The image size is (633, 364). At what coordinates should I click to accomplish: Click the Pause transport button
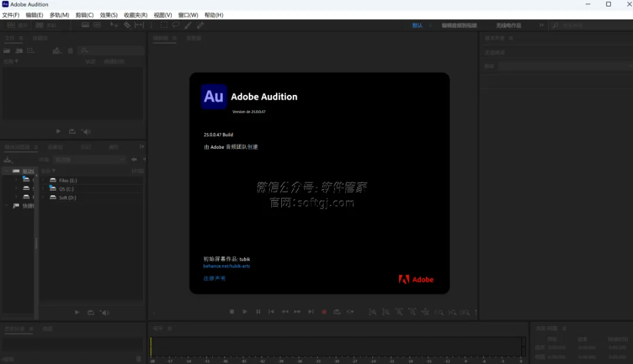tap(258, 311)
